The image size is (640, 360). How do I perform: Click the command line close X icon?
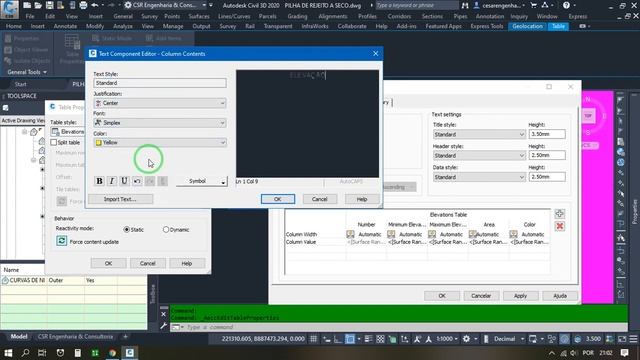(163, 314)
